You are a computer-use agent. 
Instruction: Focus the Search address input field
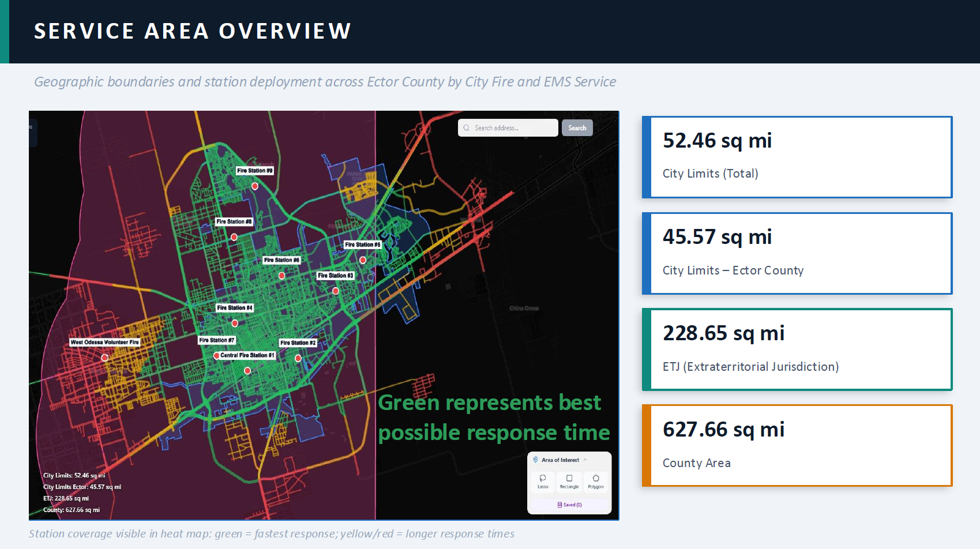click(508, 128)
